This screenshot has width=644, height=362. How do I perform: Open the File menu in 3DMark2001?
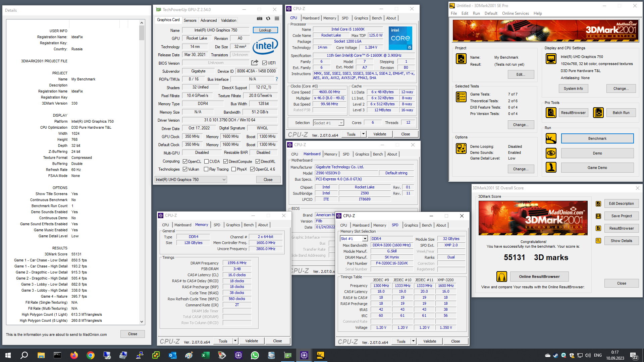click(x=454, y=13)
